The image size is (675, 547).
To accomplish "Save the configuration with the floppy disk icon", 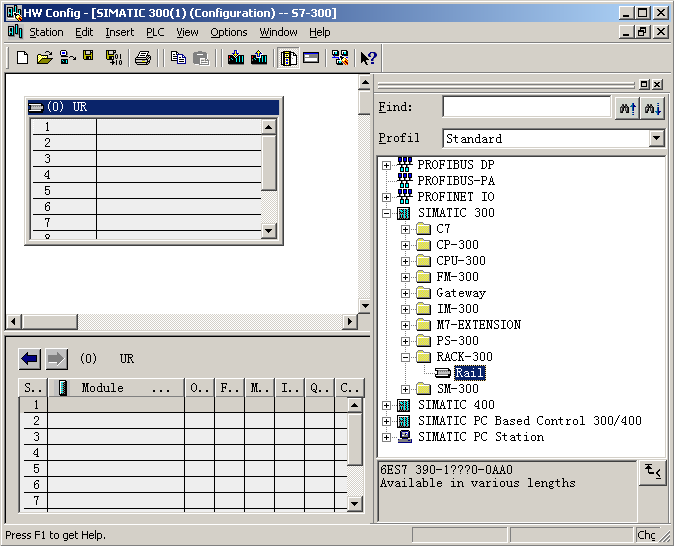I will click(88, 56).
